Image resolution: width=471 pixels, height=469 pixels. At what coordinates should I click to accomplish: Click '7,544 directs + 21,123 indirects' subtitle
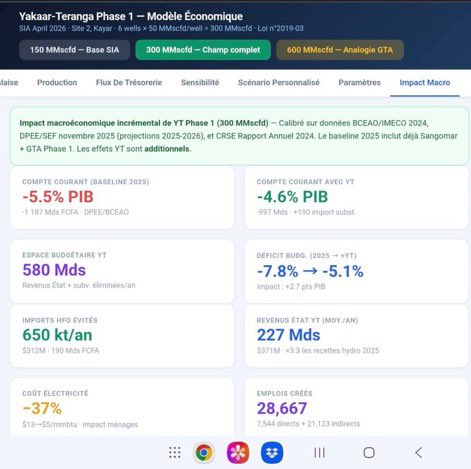(308, 424)
